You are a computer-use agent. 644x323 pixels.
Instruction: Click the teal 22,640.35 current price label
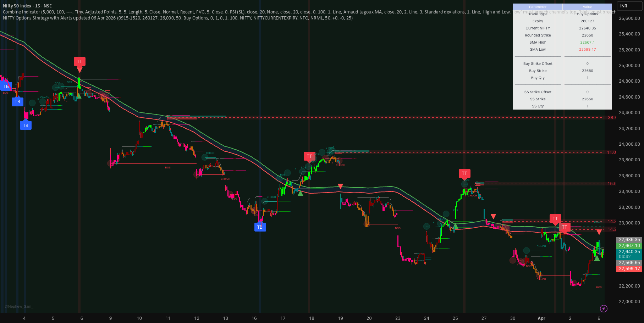click(629, 251)
